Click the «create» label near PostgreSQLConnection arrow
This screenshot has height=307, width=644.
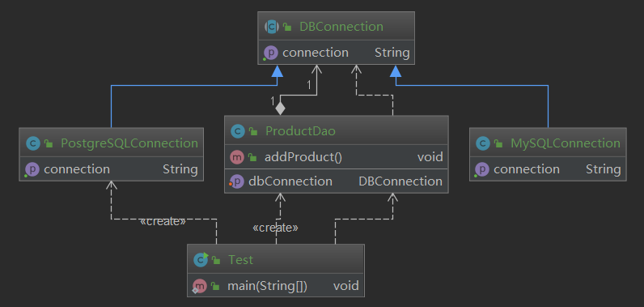tap(163, 221)
